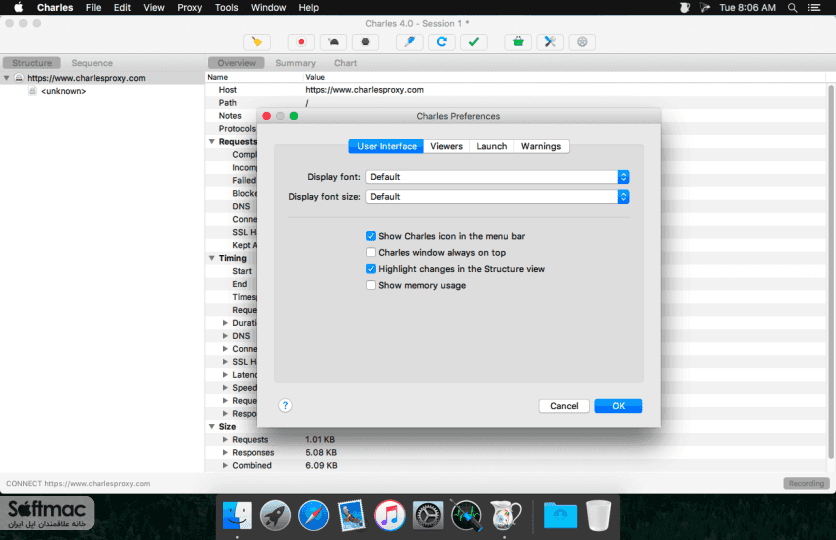Open Safari from the Dock

[314, 515]
